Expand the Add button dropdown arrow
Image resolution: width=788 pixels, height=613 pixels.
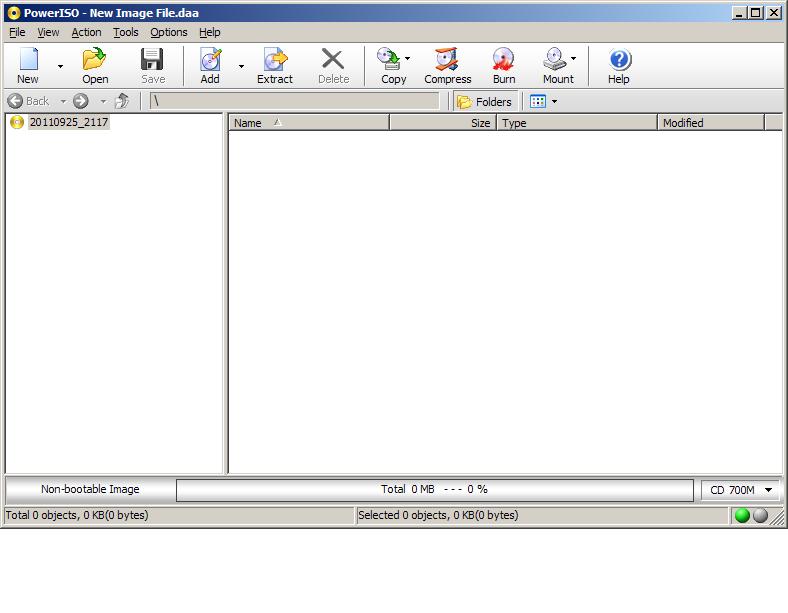click(x=241, y=67)
